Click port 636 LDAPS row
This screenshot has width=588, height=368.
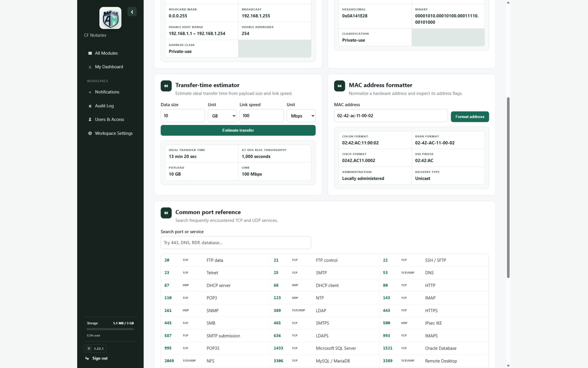click(325, 336)
